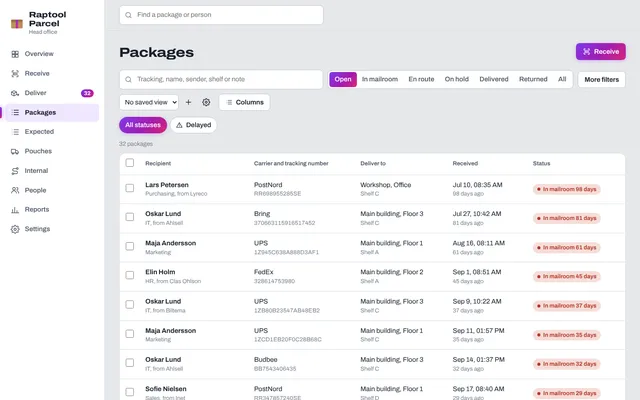The height and width of the screenshot is (400, 640).
Task: Click the Internal route icon
Action: 15,171
